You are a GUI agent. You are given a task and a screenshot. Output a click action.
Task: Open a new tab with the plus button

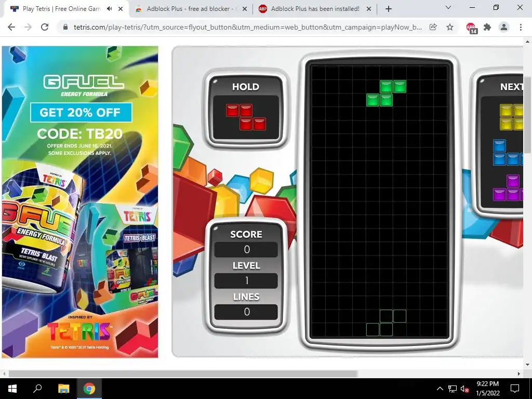(389, 9)
